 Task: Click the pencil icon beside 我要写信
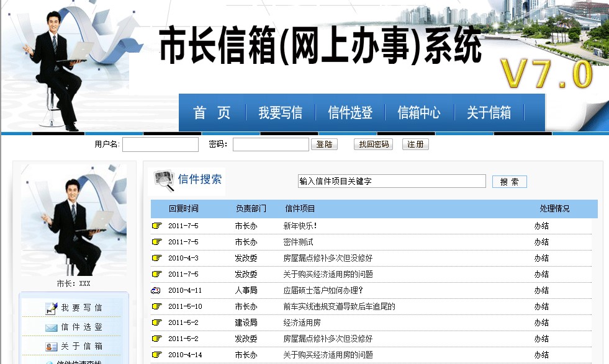coord(52,308)
